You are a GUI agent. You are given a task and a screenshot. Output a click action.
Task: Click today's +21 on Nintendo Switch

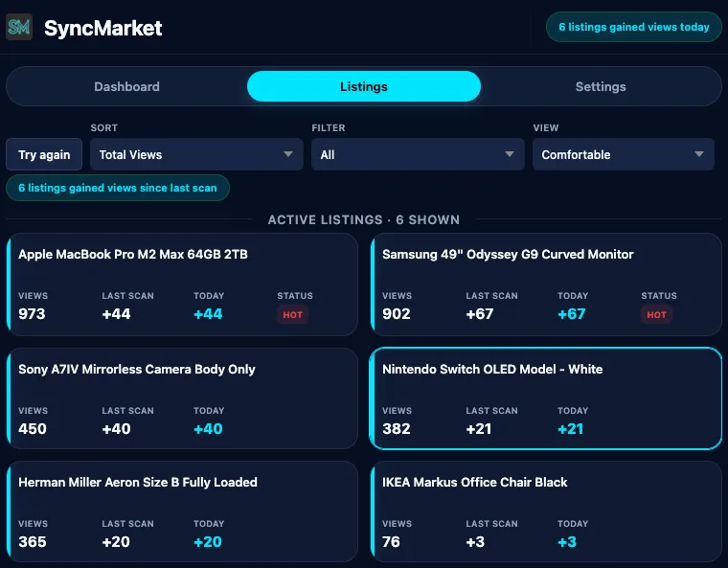(571, 429)
